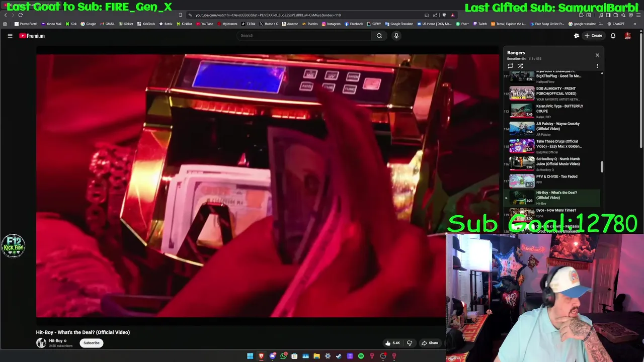Open YouTube notifications bell
The image size is (644, 362).
point(613,36)
